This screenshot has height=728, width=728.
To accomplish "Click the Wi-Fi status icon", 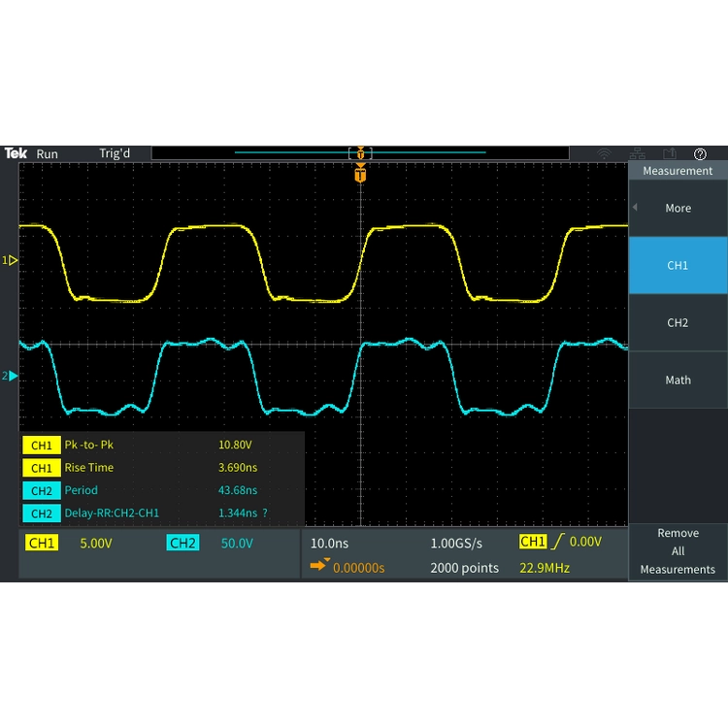I will point(604,153).
